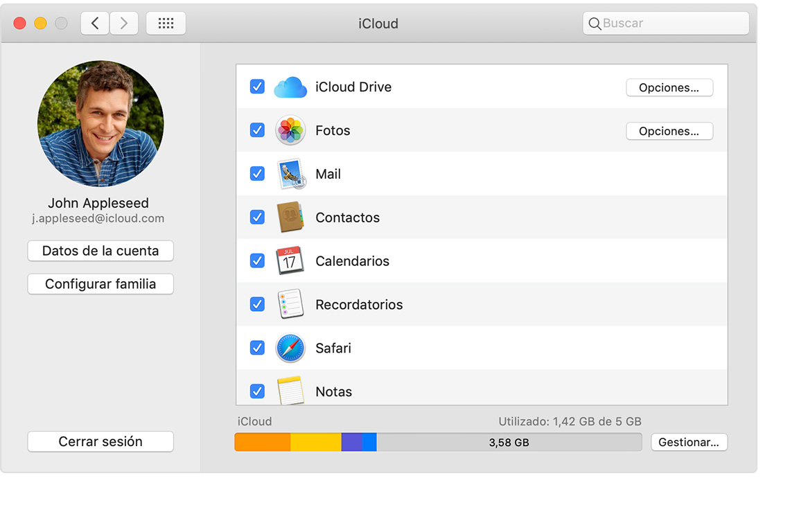
Task: Click the yellow segment of storage bar
Action: click(x=316, y=442)
